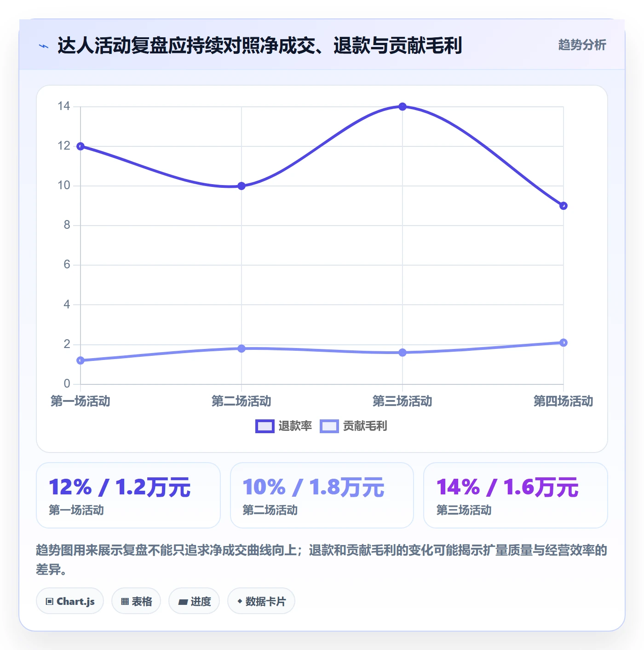Click the 第二场活动 x-axis label
This screenshot has width=644, height=650.
click(241, 401)
